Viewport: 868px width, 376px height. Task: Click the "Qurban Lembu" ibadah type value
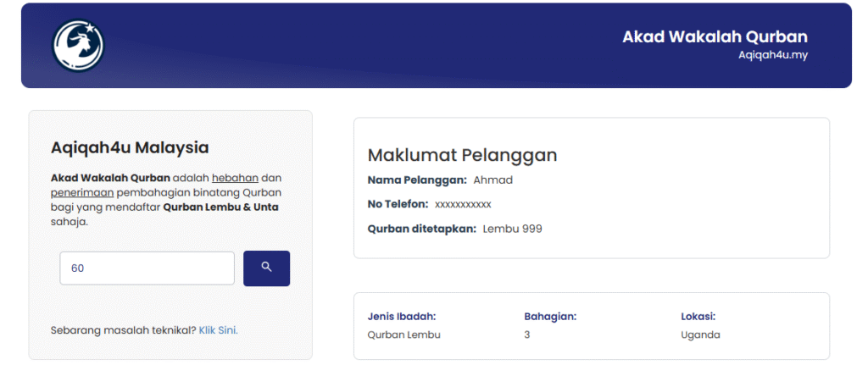(404, 335)
